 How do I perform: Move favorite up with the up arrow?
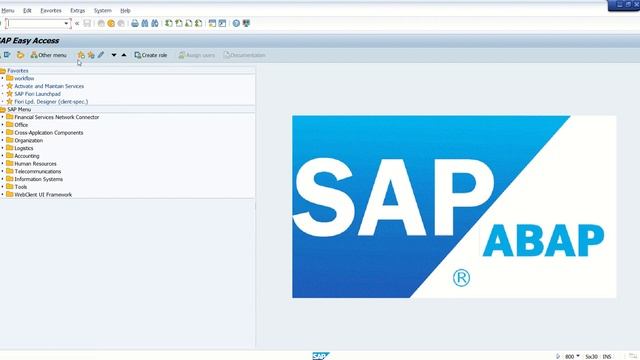[124, 55]
